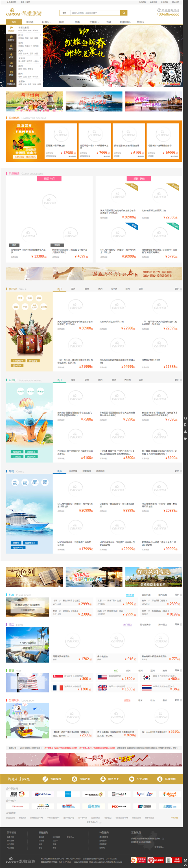Open the 邮轮 navigation menu item
Image resolution: width=188 pixels, height=868 pixels.
click(x=61, y=22)
